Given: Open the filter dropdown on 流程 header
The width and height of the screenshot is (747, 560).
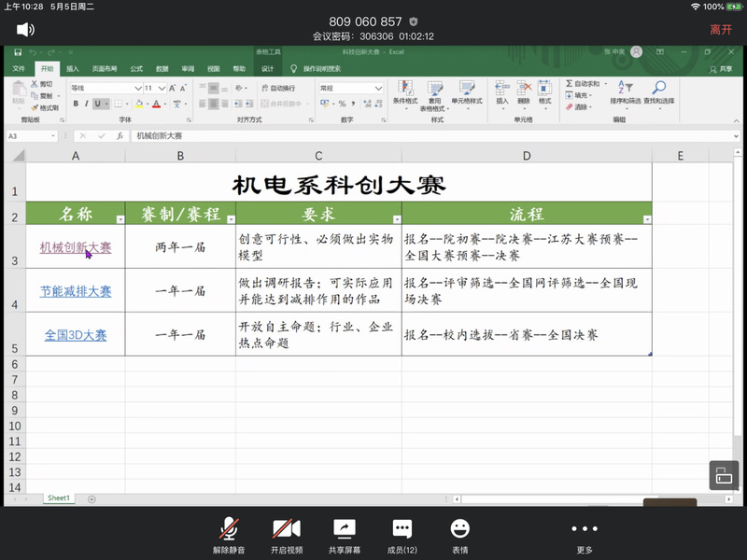Looking at the screenshot, I should 647,218.
